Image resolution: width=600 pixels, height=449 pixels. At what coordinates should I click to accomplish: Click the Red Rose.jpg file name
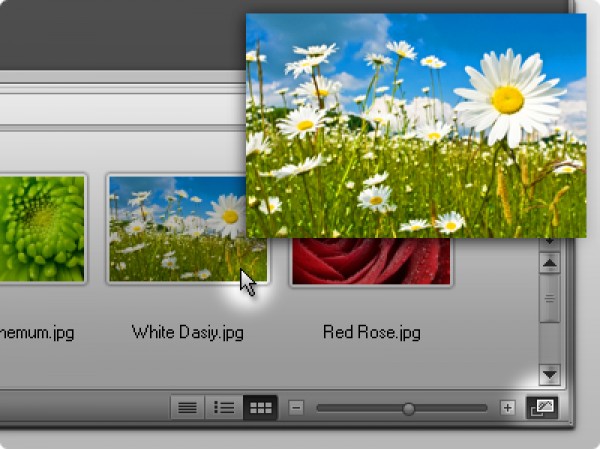(x=372, y=332)
